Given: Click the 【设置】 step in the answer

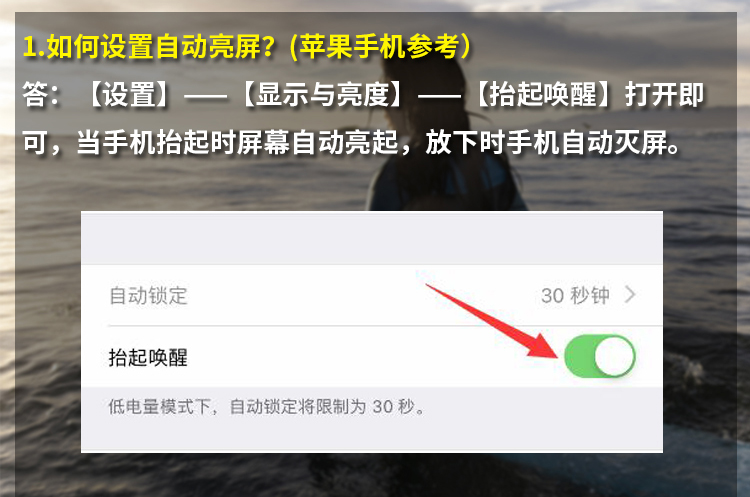Looking at the screenshot, I should click(129, 94).
